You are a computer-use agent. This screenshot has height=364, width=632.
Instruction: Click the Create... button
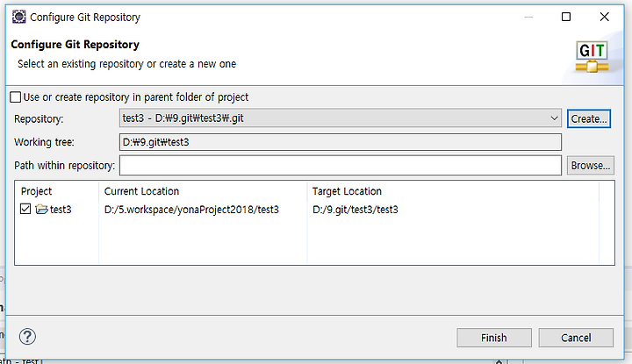(x=589, y=118)
